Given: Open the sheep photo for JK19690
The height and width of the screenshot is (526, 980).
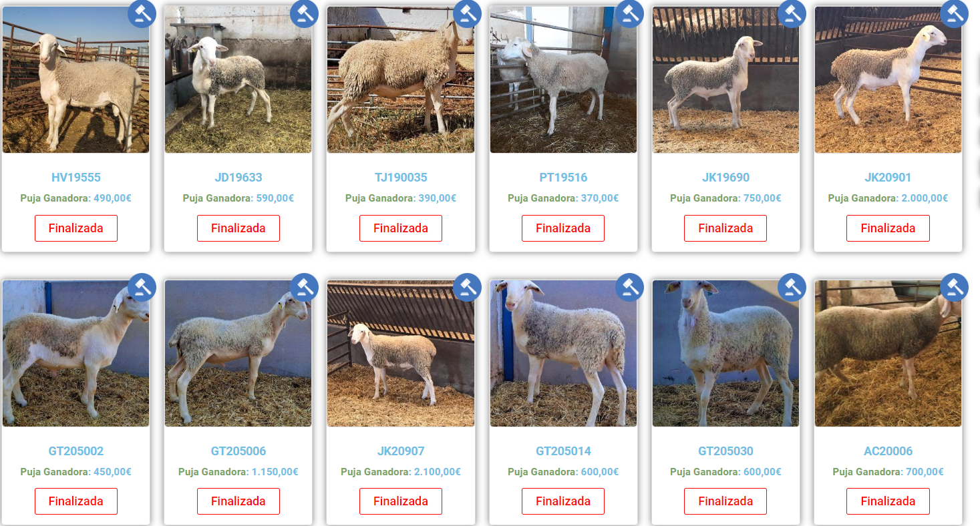Looking at the screenshot, I should point(725,79).
